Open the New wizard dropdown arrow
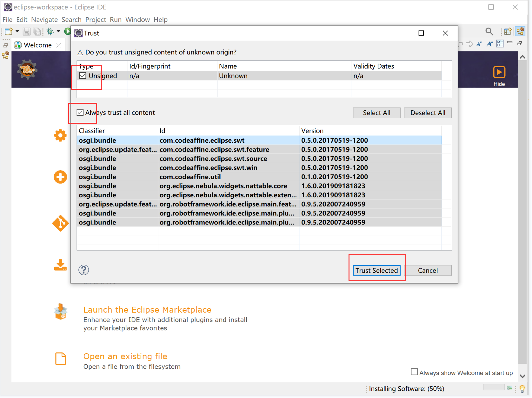Viewport: 532px width, 398px height. coord(17,31)
